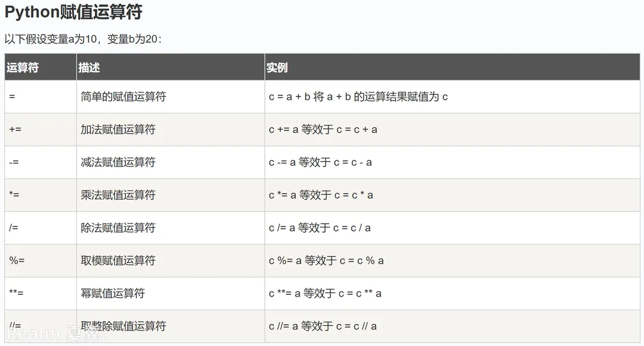
Task: Select the "+=" operator cell
Action: pyautogui.click(x=16, y=129)
